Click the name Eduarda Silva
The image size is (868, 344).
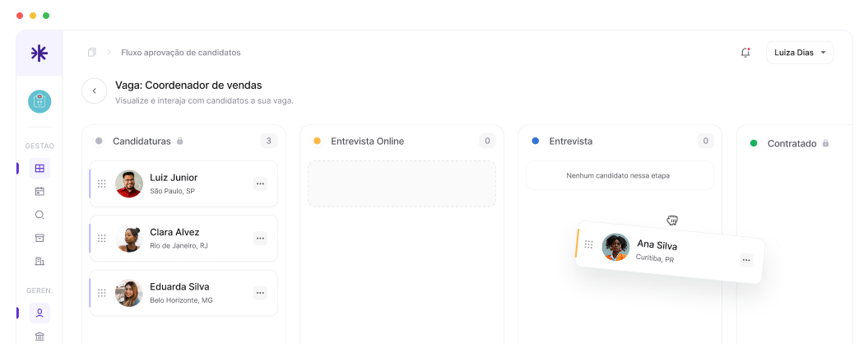tap(179, 287)
